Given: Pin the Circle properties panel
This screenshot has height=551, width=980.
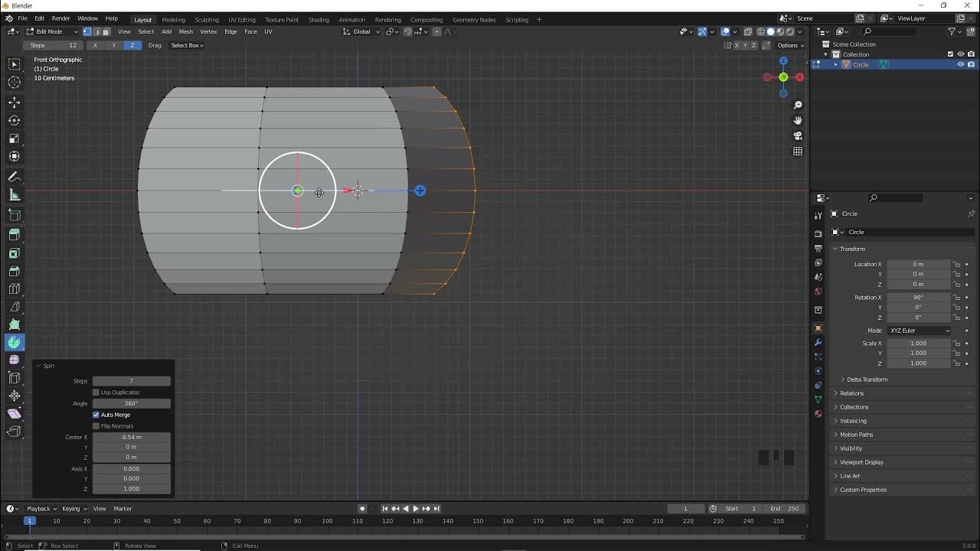Looking at the screenshot, I should point(971,214).
